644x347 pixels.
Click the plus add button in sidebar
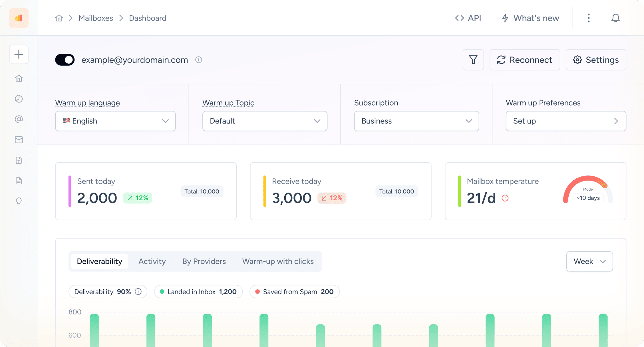pyautogui.click(x=19, y=54)
